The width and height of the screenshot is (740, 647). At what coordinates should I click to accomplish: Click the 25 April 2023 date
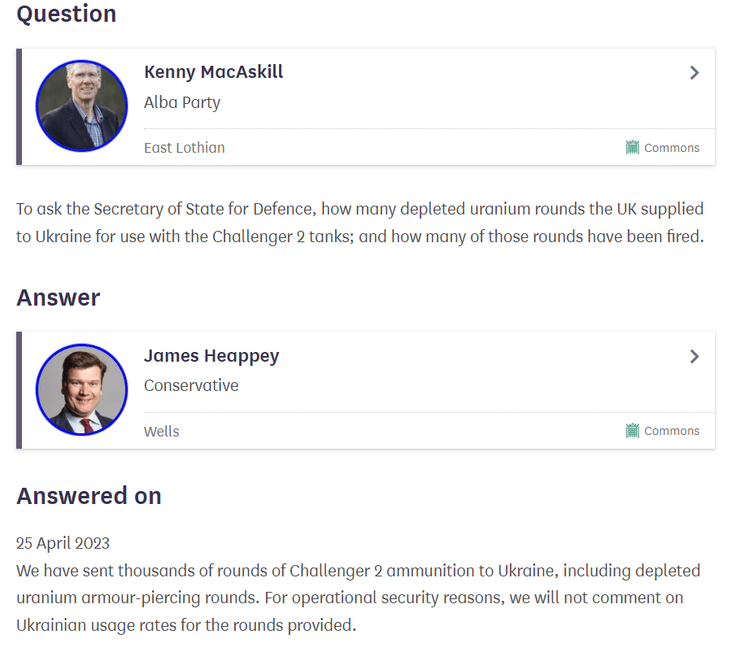click(63, 544)
